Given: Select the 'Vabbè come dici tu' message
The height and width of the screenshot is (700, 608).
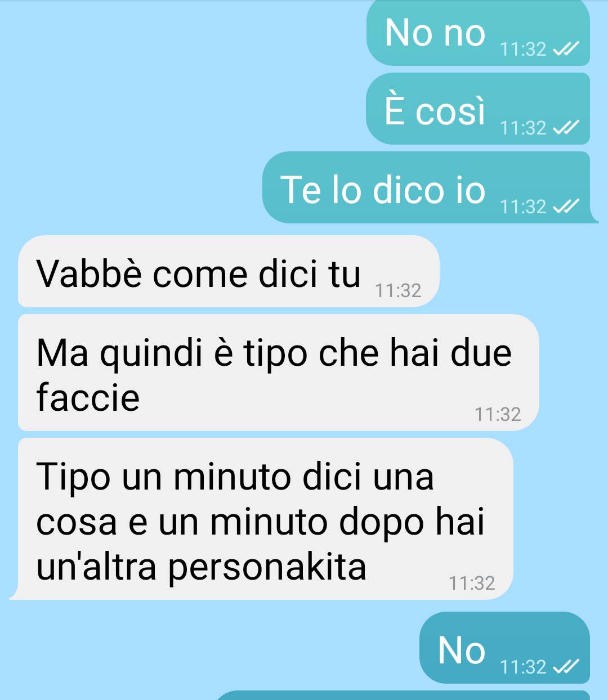Looking at the screenshot, I should 229,271.
